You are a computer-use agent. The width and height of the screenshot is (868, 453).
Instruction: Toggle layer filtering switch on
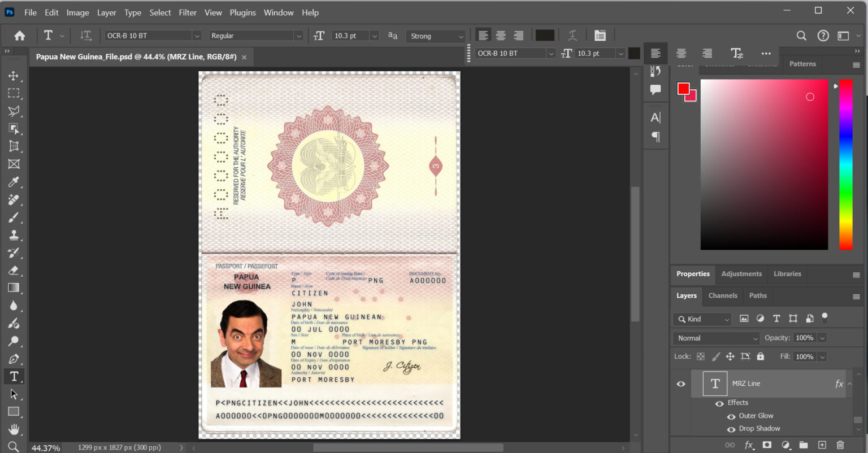pyautogui.click(x=824, y=317)
